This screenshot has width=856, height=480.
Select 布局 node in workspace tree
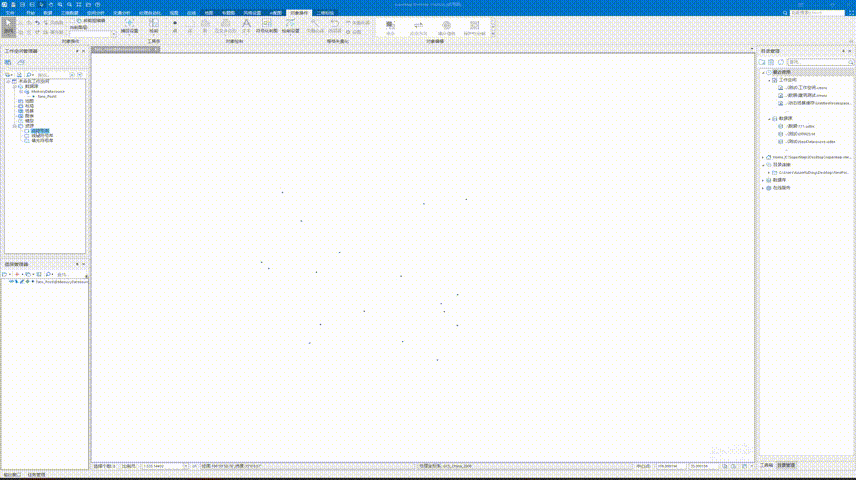click(29, 106)
